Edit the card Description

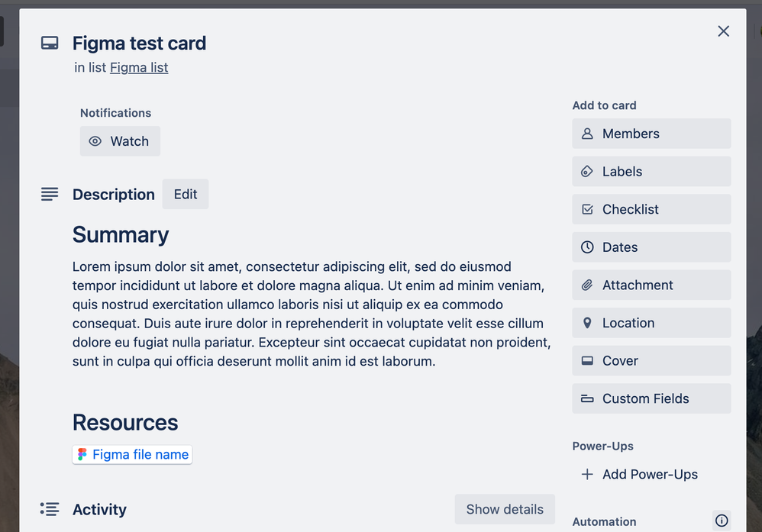(x=185, y=195)
